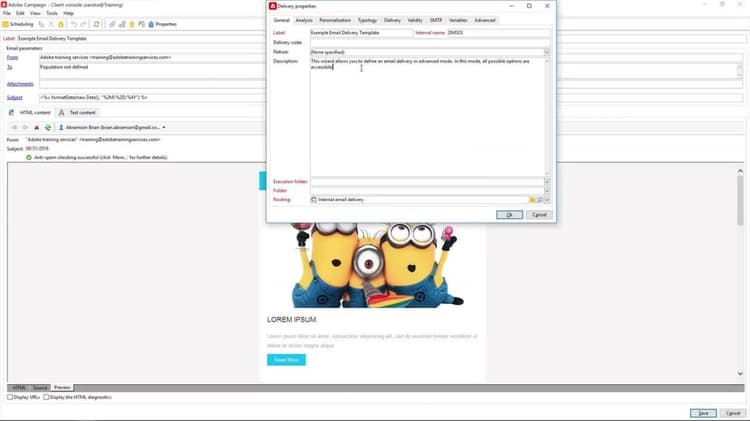This screenshot has height=421, width=750.
Task: Switch to the Analysis tab
Action: [x=304, y=20]
